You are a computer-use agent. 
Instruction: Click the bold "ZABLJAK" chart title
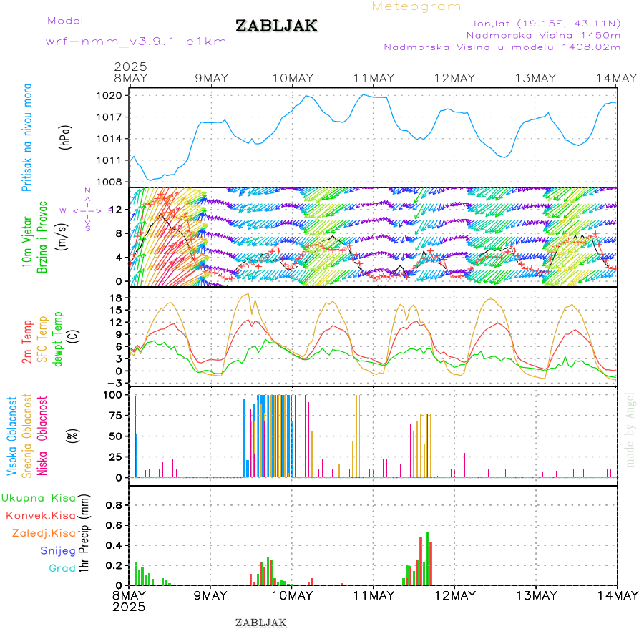(276, 26)
